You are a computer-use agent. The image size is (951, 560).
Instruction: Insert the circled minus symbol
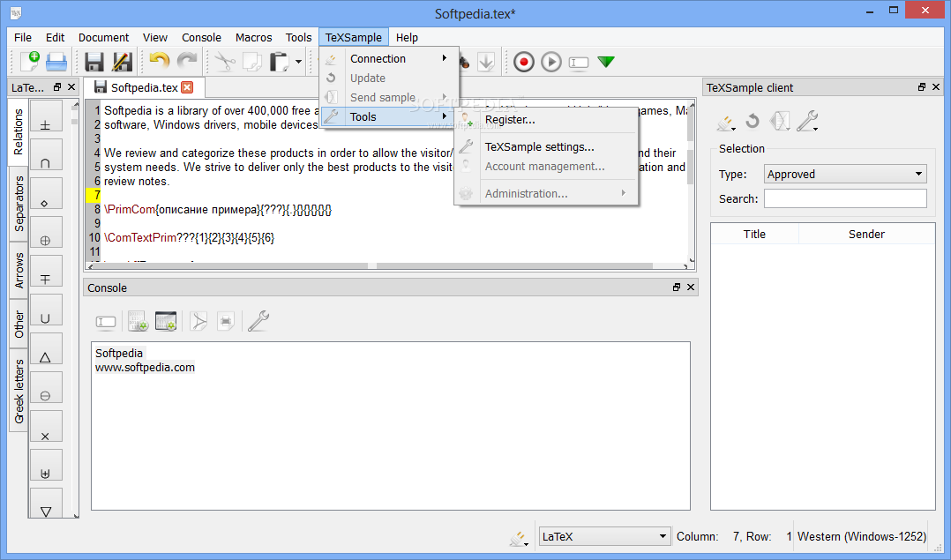(46, 388)
